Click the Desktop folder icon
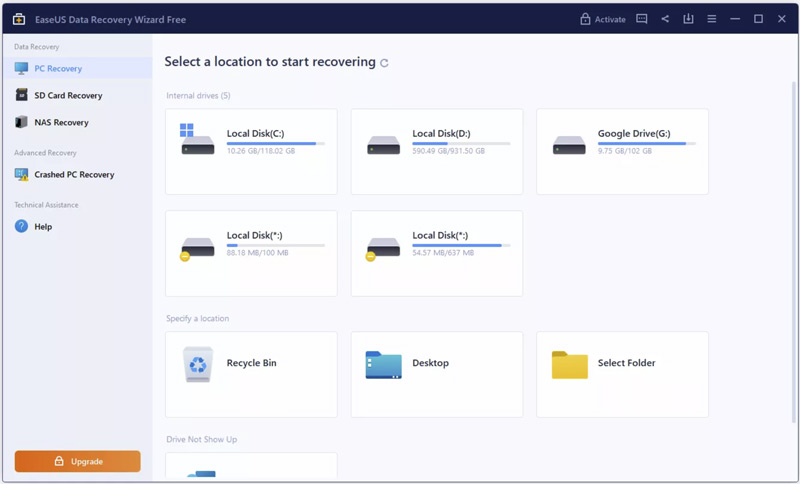The width and height of the screenshot is (800, 484). (383, 365)
